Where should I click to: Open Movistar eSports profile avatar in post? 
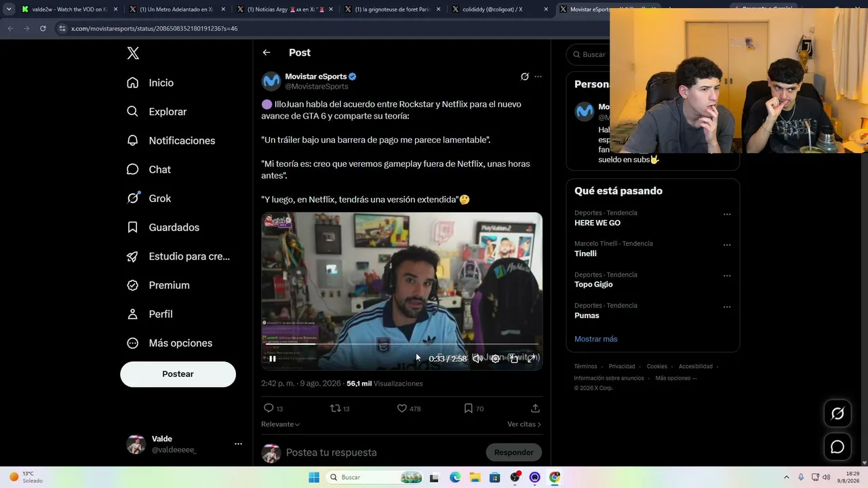point(271,81)
